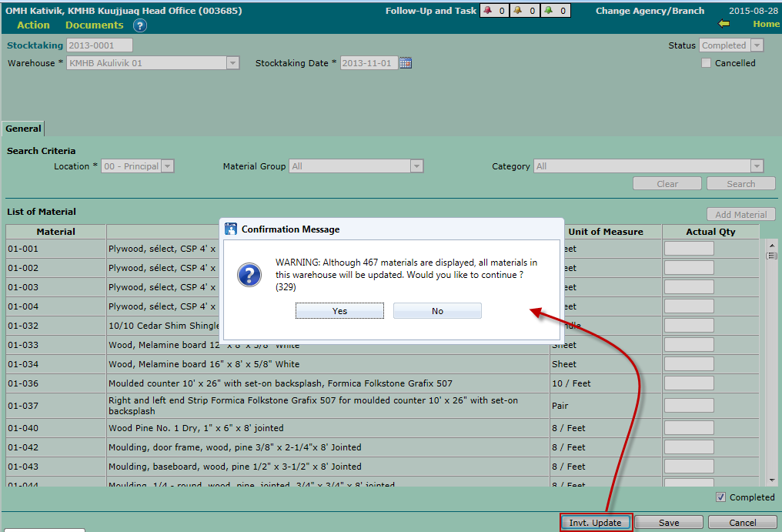Open the Stocktaking Date calendar picker
This screenshot has width=782, height=532.
(x=406, y=63)
